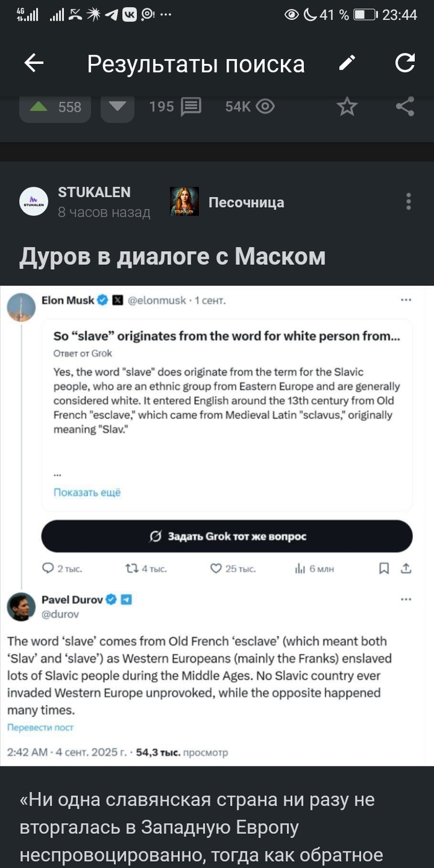Tap "Показать ещё" to expand Grok answer

tap(87, 492)
